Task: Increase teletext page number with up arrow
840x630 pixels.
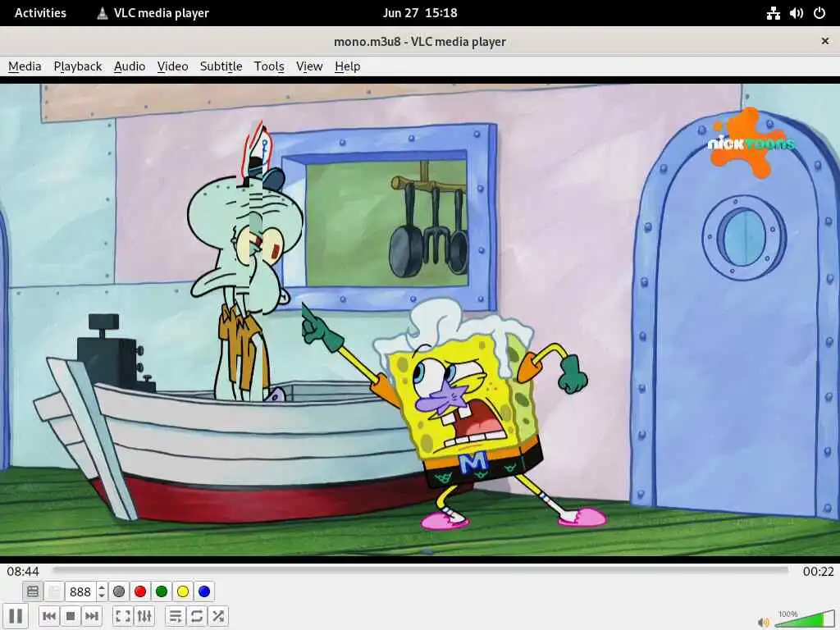Action: 102,587
